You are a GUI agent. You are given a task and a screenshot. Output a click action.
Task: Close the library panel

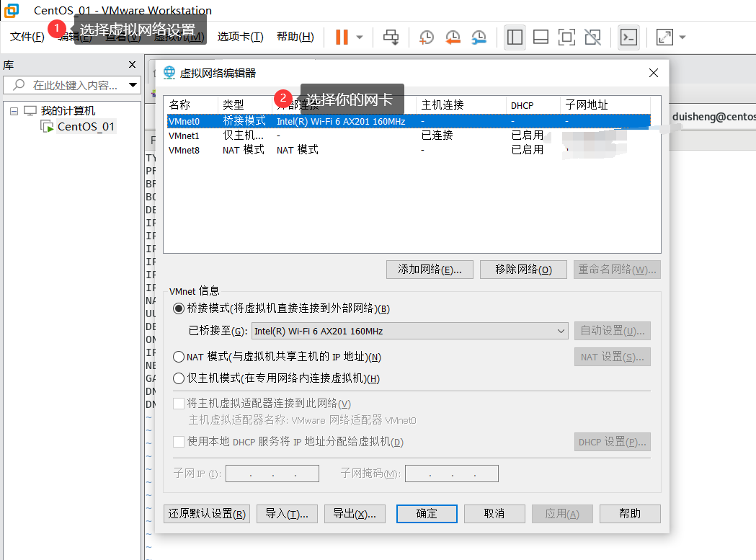coord(132,65)
